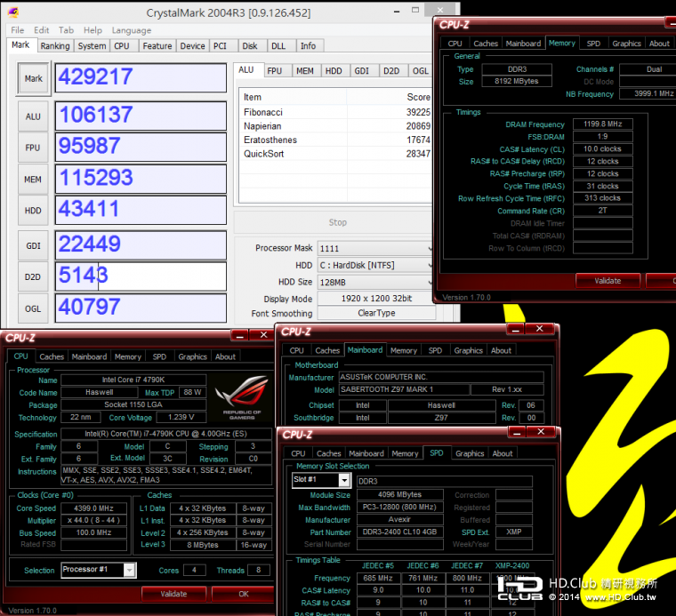Open the File menu in CrystalMark
Image resolution: width=676 pixels, height=616 pixels.
click(17, 30)
